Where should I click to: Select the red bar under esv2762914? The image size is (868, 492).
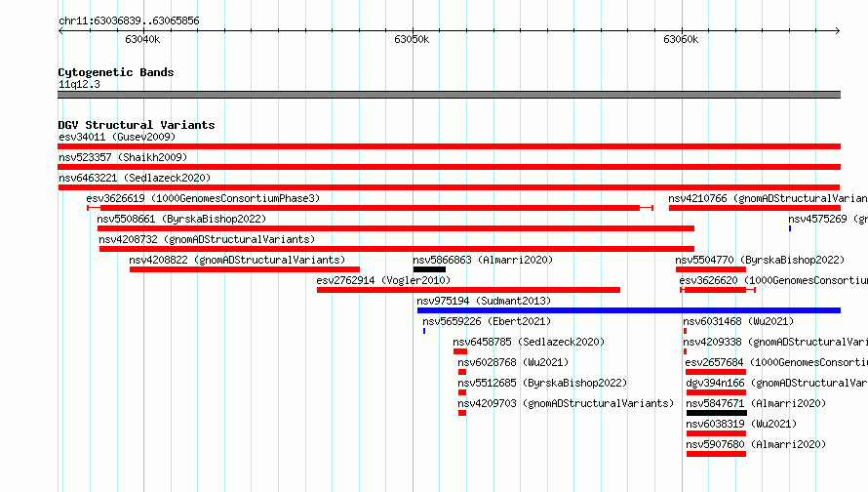pyautogui.click(x=468, y=290)
